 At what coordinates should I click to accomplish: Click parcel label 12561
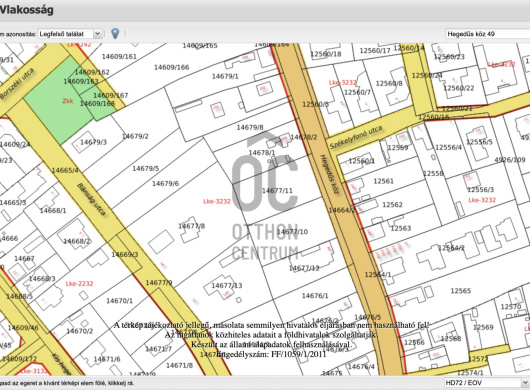click(384, 181)
